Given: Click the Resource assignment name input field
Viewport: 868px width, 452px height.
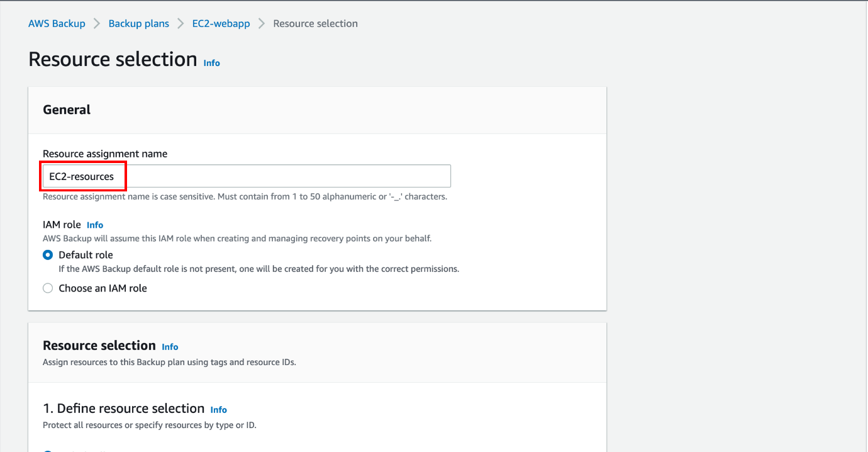Looking at the screenshot, I should tap(247, 176).
